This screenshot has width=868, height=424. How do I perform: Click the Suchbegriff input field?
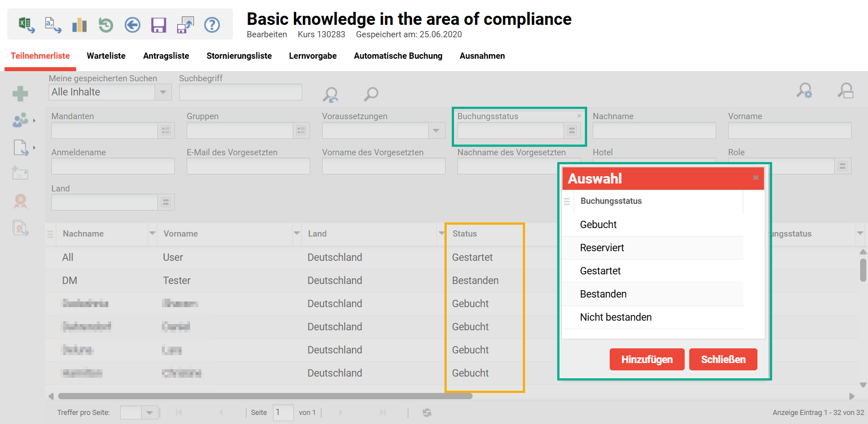[x=241, y=92]
